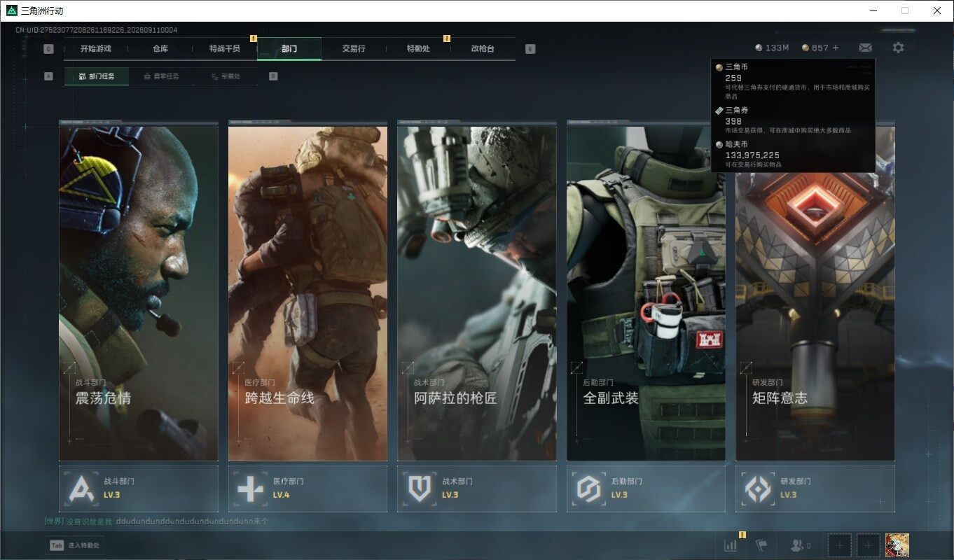Click the A key hint icon

click(48, 76)
